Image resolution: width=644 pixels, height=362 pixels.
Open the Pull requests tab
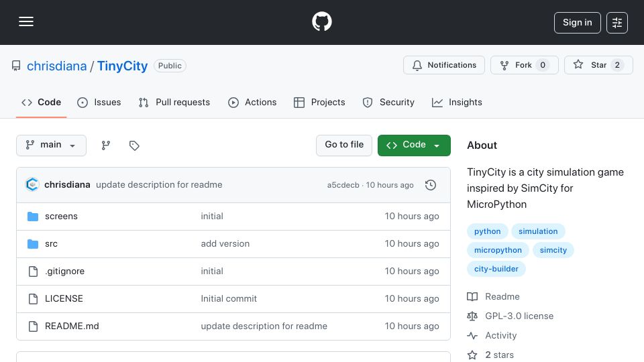(174, 102)
